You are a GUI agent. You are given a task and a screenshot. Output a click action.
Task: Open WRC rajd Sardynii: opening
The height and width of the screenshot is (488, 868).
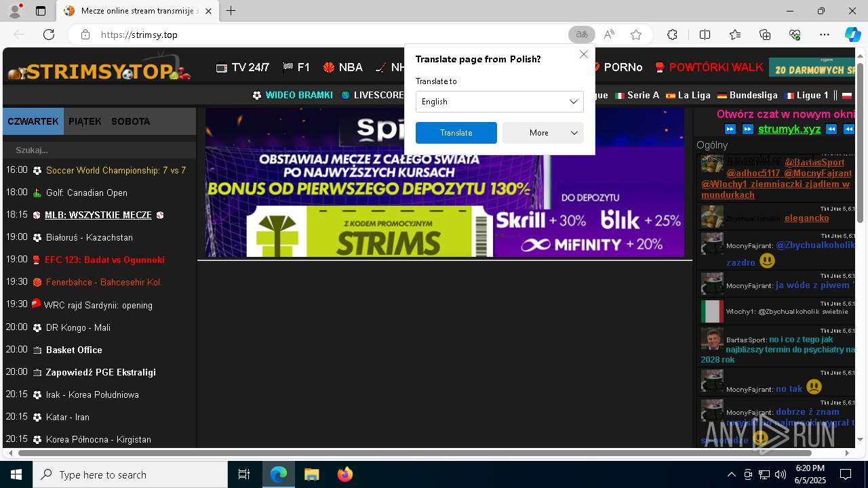[98, 305]
